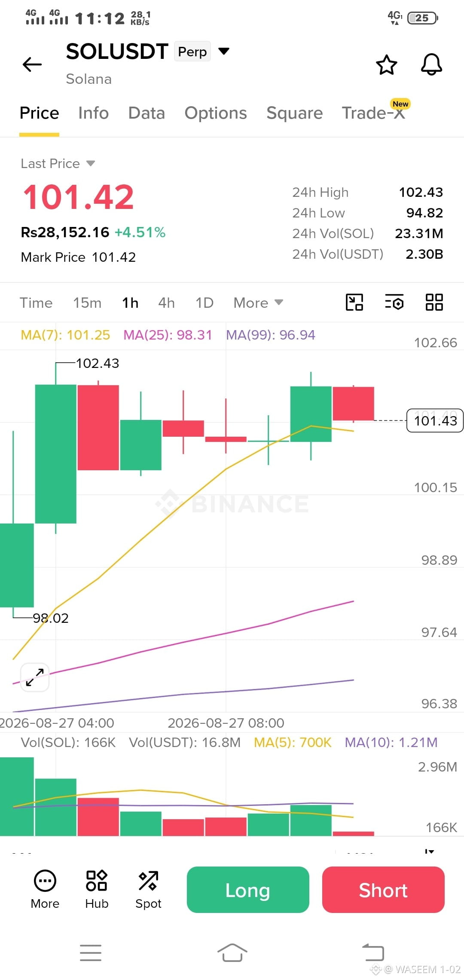Switch to the Info tab
The image size is (464, 980).
tap(94, 113)
